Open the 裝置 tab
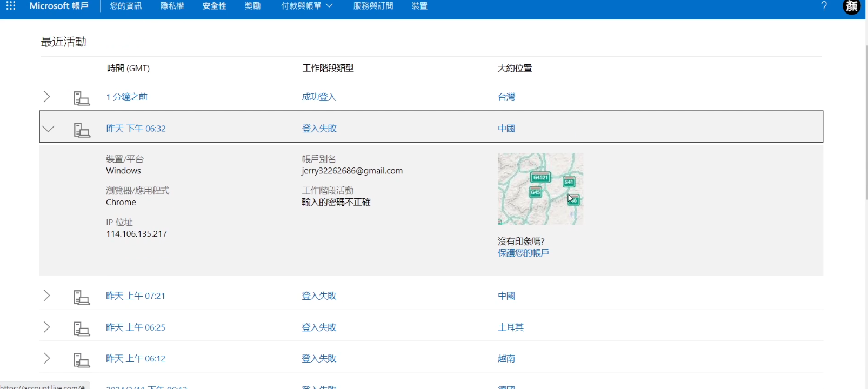This screenshot has height=389, width=868. click(x=419, y=6)
